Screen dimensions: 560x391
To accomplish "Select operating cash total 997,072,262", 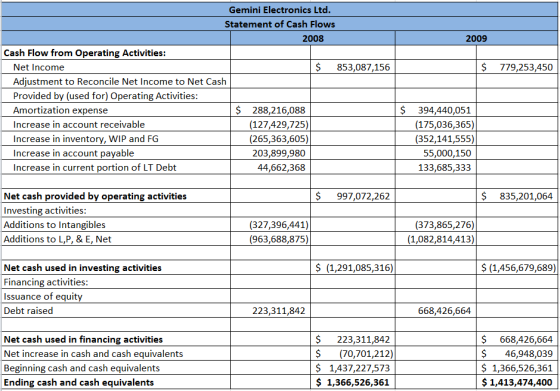I will [363, 196].
